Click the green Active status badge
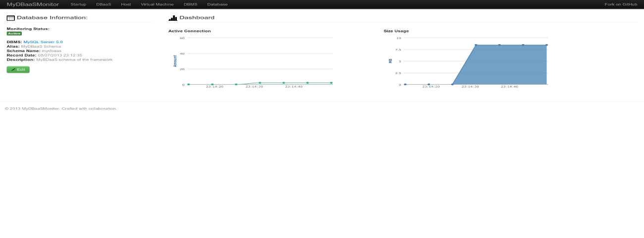The height and width of the screenshot is (238, 644). click(x=14, y=33)
